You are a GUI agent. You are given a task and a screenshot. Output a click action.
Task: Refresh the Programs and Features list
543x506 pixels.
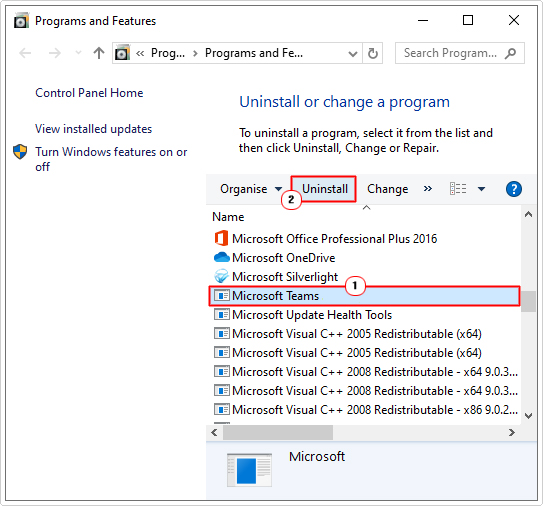[373, 53]
